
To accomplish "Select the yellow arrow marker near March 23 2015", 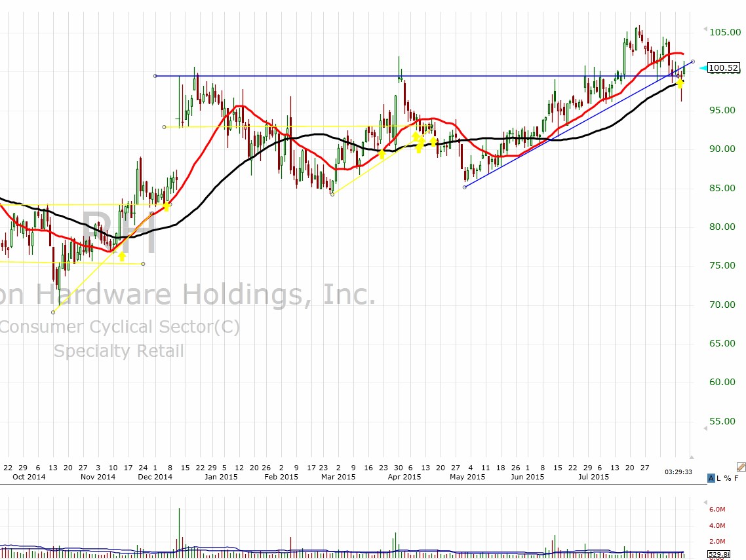I will 382,154.
